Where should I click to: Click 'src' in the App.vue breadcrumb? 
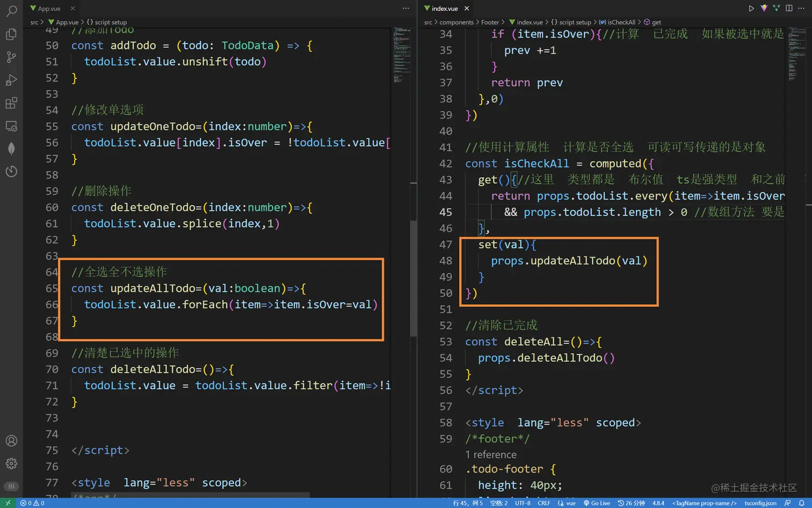[34, 22]
